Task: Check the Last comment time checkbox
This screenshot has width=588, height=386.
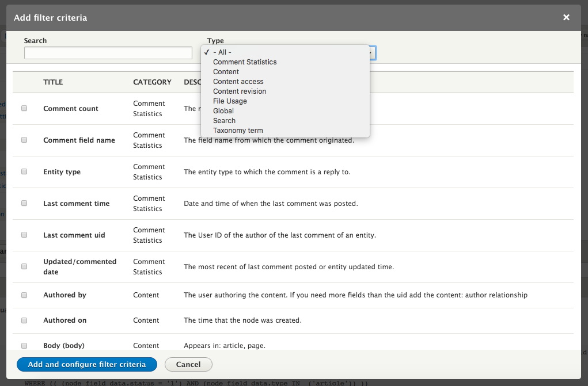Action: (x=24, y=203)
